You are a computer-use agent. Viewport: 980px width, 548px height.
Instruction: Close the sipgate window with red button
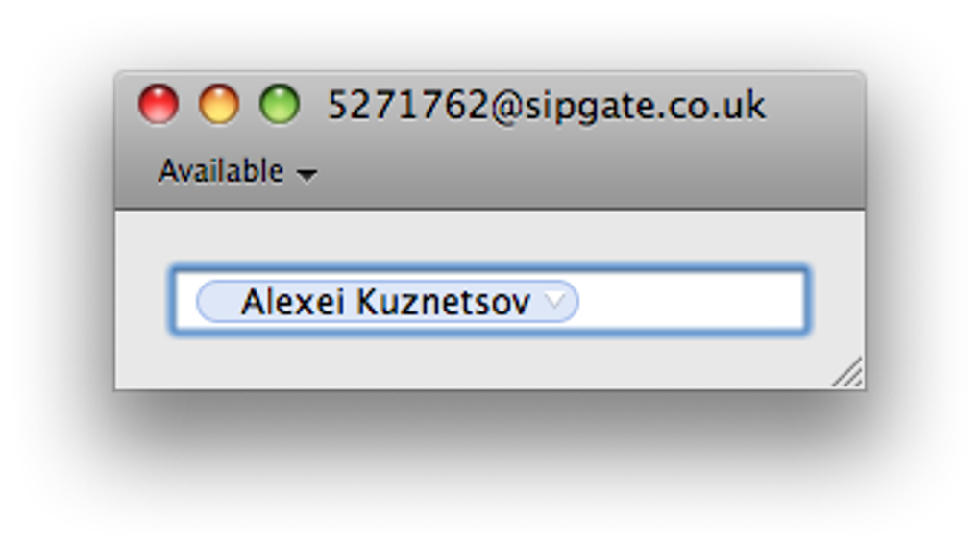click(159, 104)
